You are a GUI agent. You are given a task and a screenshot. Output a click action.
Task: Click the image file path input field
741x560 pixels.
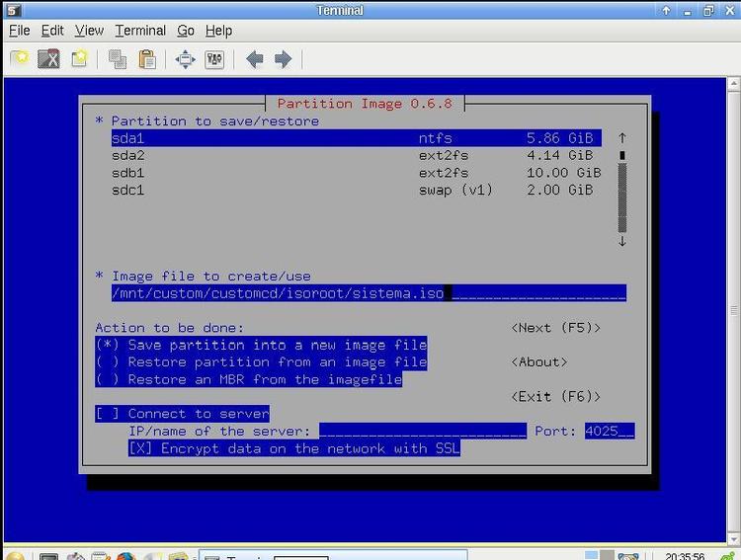click(x=369, y=293)
